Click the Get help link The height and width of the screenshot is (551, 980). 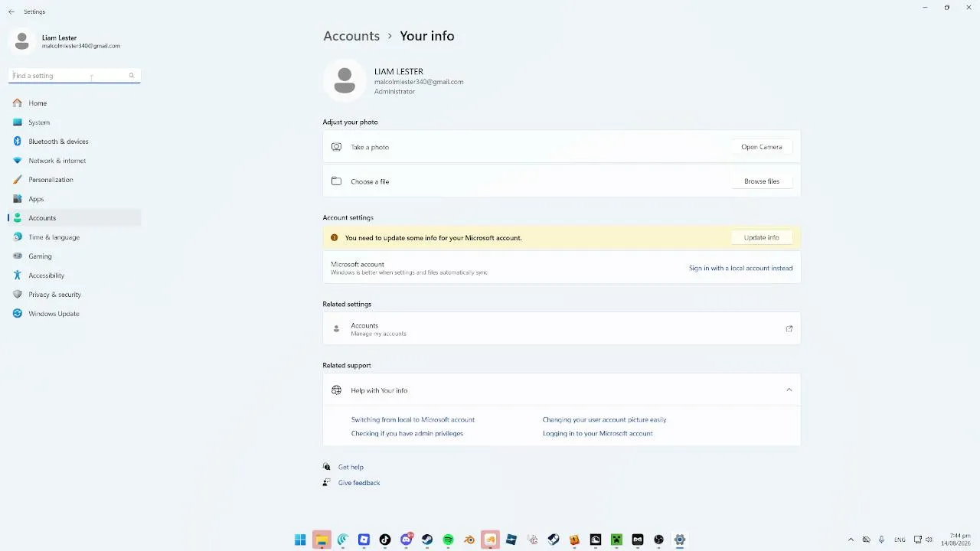[351, 467]
